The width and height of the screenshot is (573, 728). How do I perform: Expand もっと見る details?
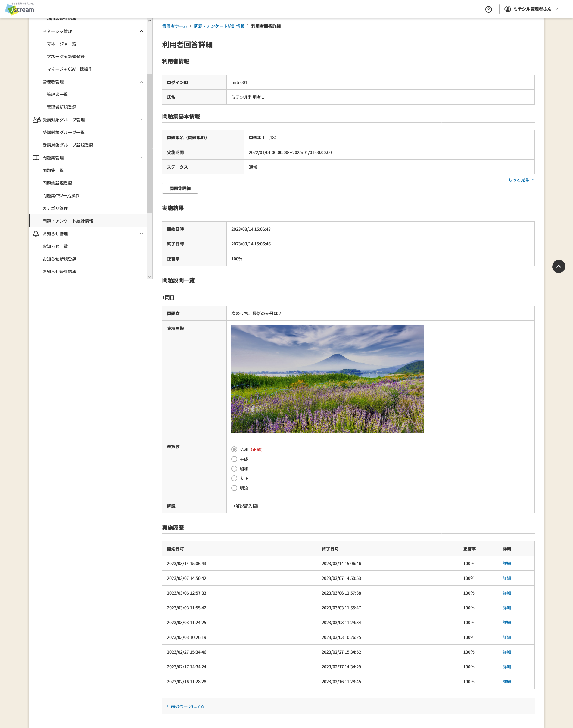tap(521, 180)
